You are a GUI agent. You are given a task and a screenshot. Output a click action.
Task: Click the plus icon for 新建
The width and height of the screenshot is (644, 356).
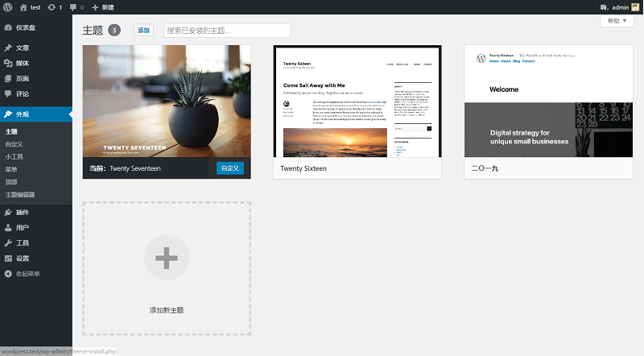coord(95,7)
